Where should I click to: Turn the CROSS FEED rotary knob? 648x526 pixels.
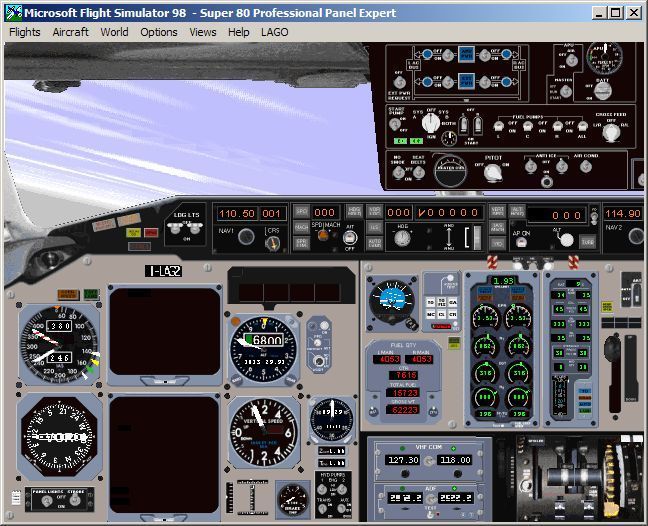(x=611, y=133)
